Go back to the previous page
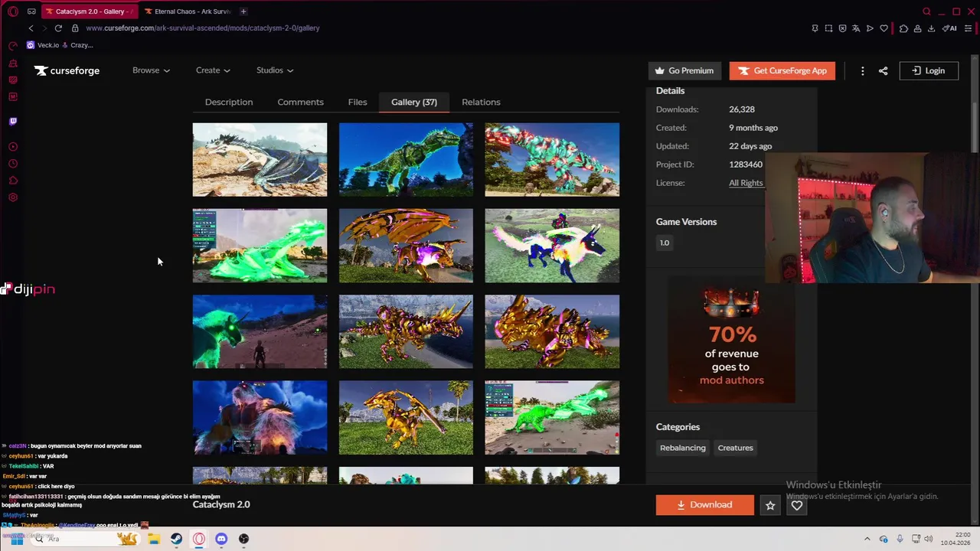 31,28
